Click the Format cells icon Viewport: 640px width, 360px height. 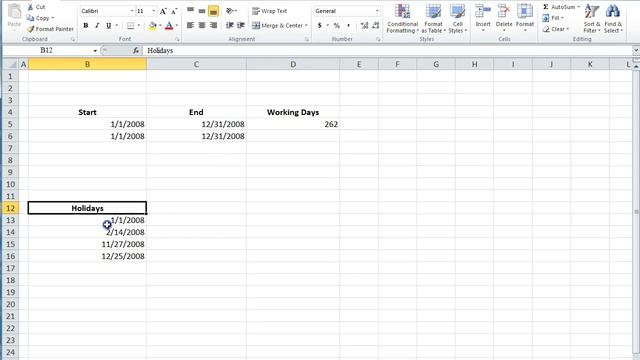tap(525, 11)
